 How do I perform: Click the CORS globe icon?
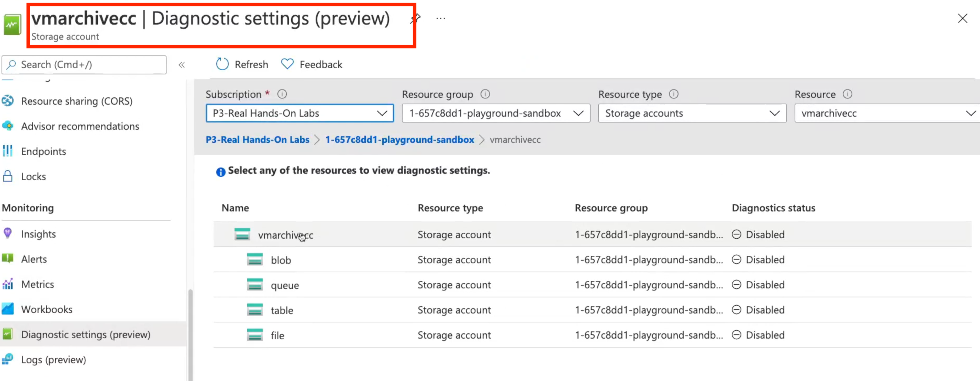8,101
